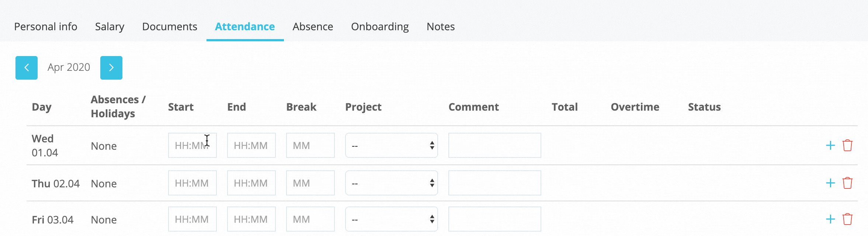868x236 pixels.
Task: Go to previous month arrow
Action: [27, 68]
